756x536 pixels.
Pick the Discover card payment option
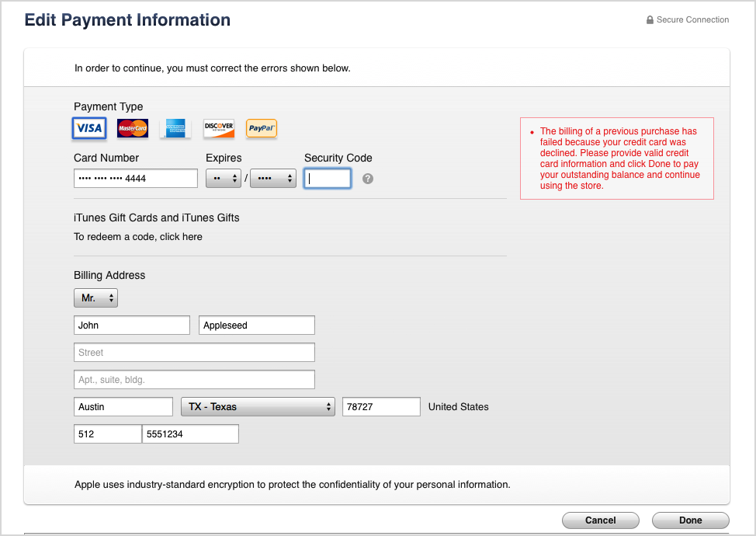tap(219, 128)
